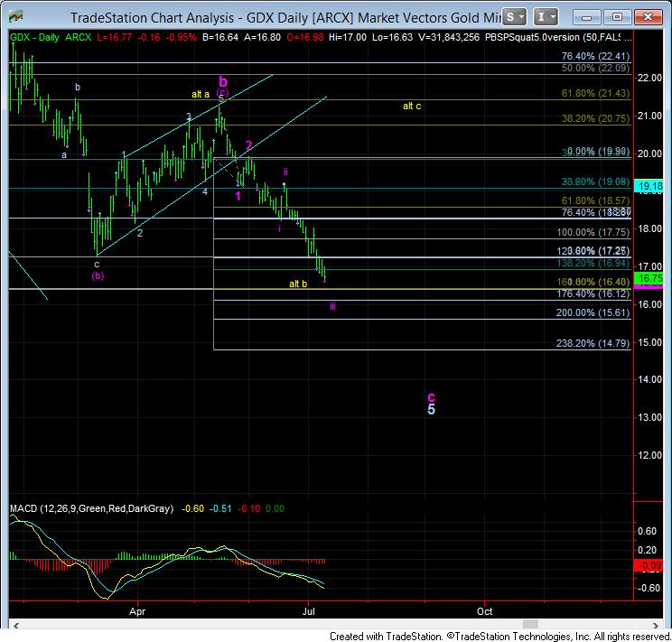
Task: Select the 61.80% (18.57) Fibonacci label
Action: [x=595, y=200]
